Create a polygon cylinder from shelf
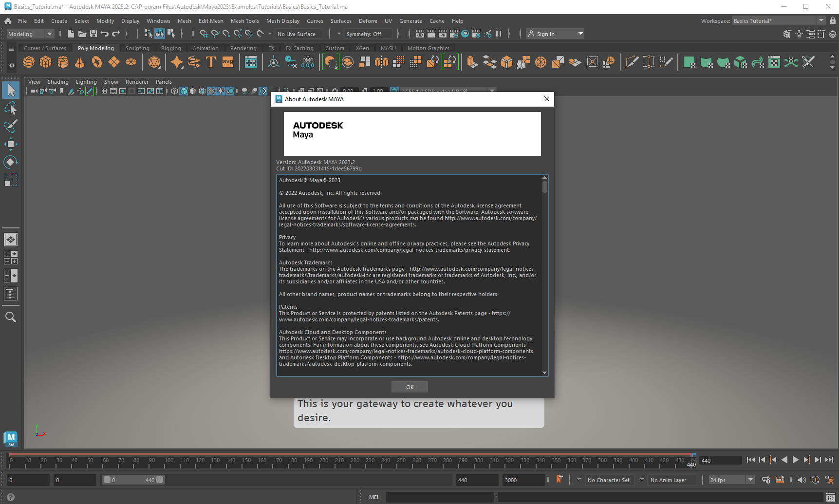Screen dimensions: 839x504 coord(63,62)
